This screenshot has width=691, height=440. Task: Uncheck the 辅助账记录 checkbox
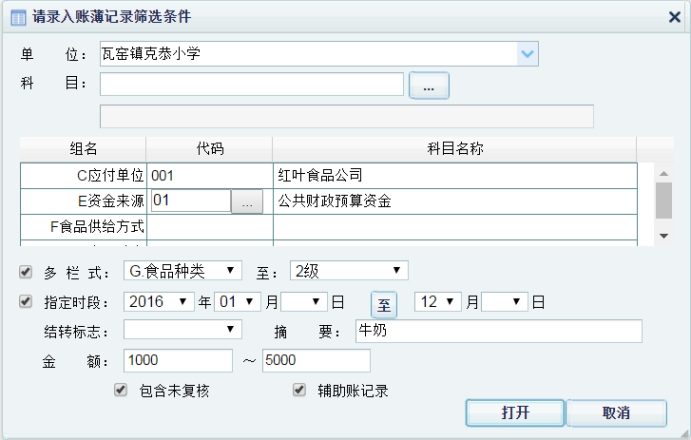pyautogui.click(x=299, y=390)
